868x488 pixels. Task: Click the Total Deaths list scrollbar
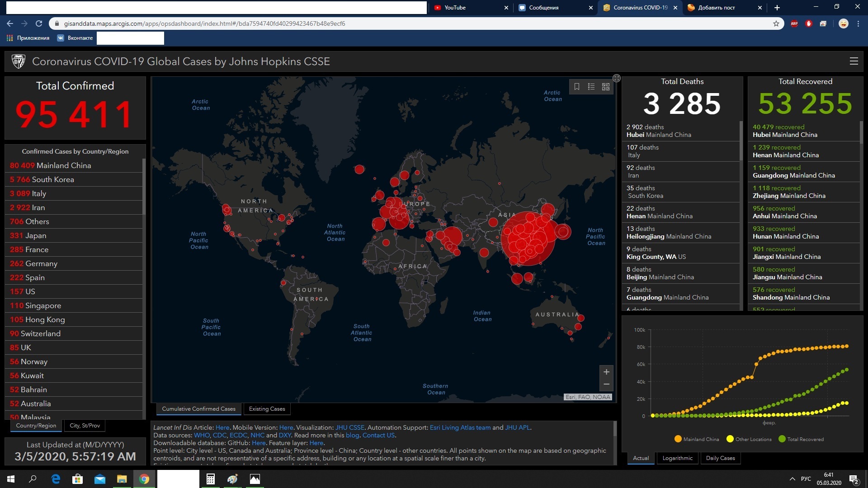tap(741, 141)
